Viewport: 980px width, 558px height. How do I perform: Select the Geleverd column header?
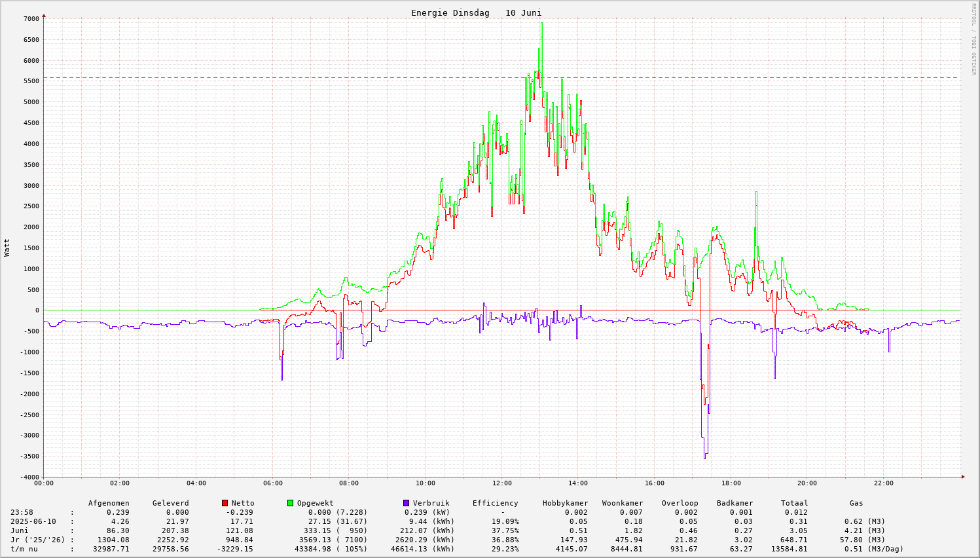coord(170,503)
